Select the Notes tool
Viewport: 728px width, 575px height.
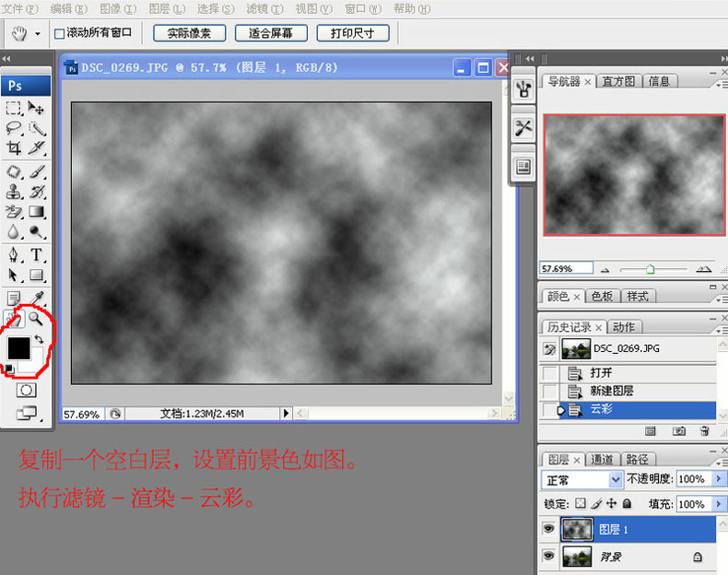tap(14, 298)
